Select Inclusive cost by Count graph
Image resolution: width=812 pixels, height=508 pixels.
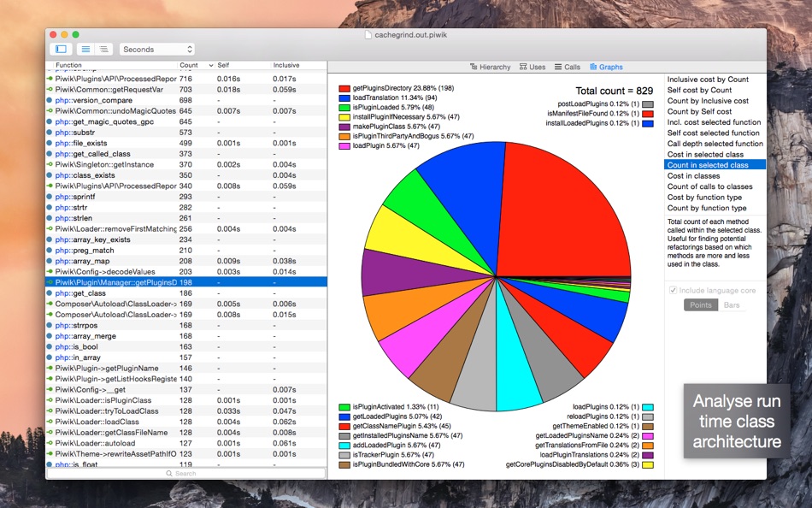click(715, 80)
